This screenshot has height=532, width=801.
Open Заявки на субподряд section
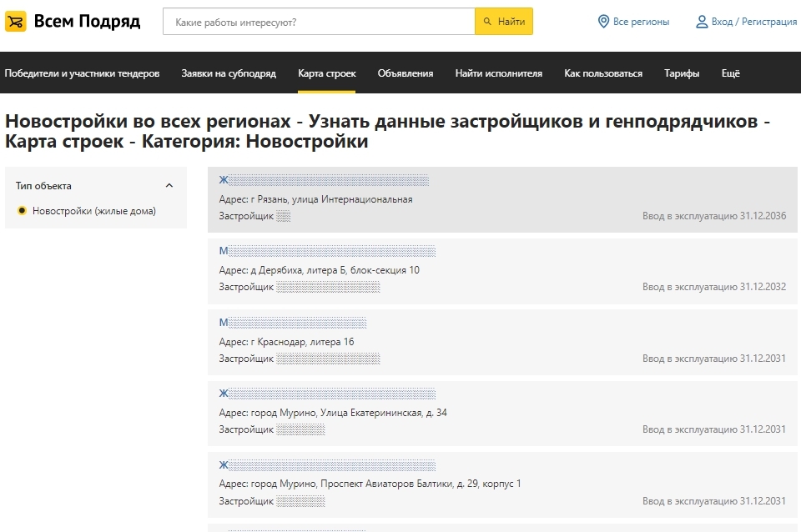[229, 73]
